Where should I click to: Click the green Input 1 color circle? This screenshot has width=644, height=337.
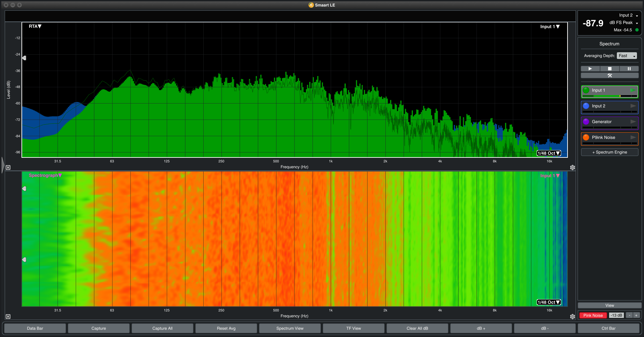(x=586, y=90)
